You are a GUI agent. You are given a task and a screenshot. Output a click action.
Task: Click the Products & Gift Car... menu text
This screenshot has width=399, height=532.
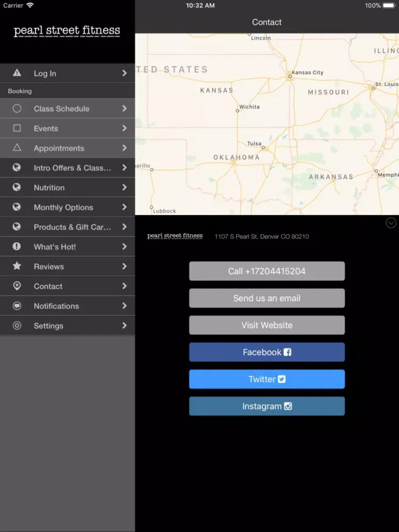coord(72,227)
